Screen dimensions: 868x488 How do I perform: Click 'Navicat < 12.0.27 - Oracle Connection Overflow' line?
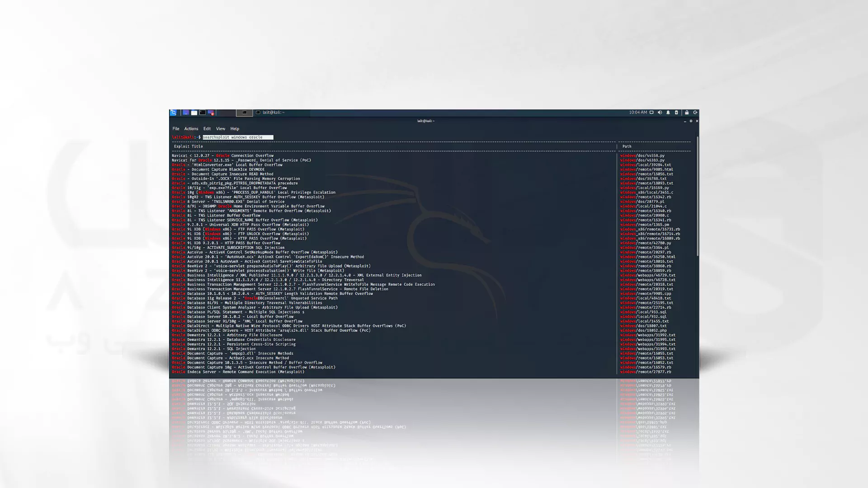222,155
